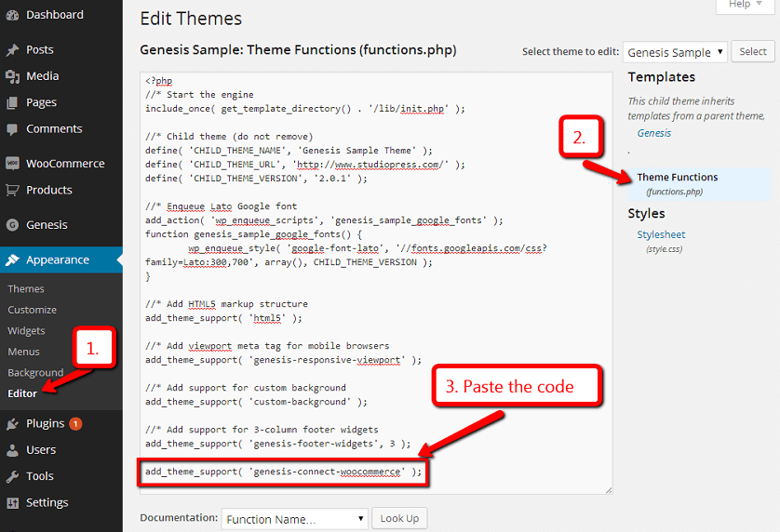This screenshot has width=780, height=532.
Task: Expand the Help tab dropdown
Action: 746,5
